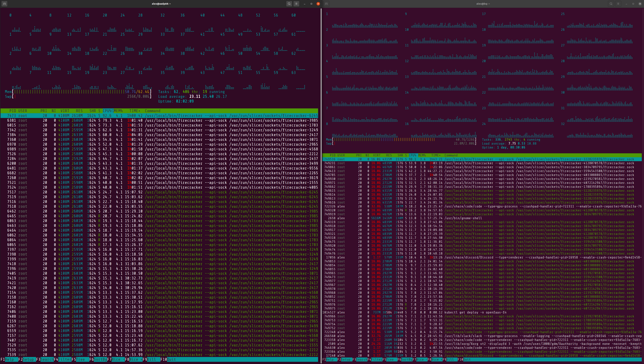Viewport: 644px width, 364px height.
Task: Click F10 Quit in the alex@aadp64 htop
Action: tap(168, 359)
